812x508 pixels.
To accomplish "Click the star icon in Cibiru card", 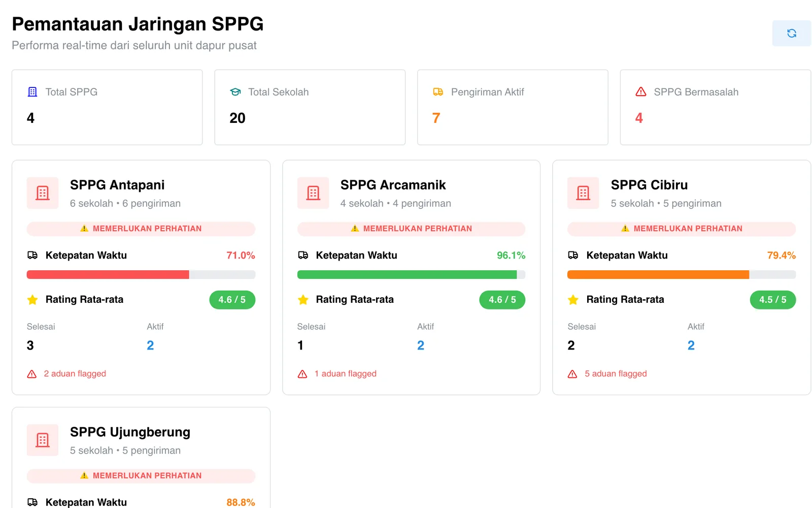I will tap(573, 300).
